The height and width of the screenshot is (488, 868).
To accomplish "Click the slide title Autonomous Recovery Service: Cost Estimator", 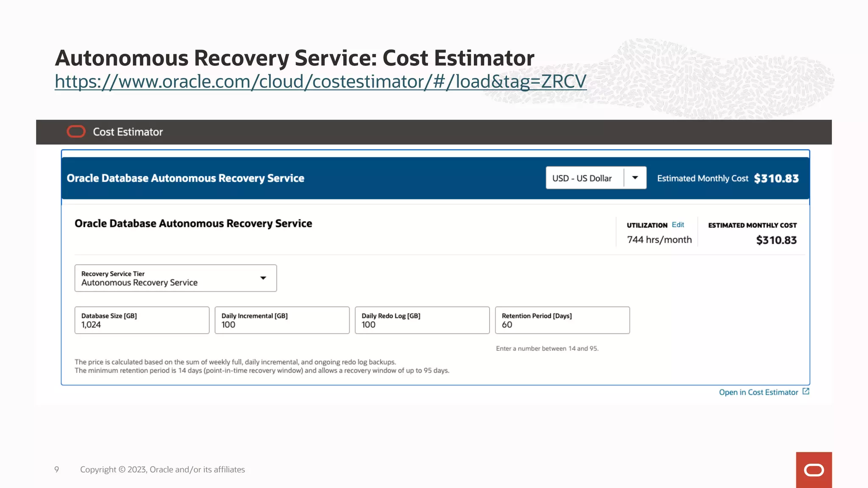I will click(295, 58).
